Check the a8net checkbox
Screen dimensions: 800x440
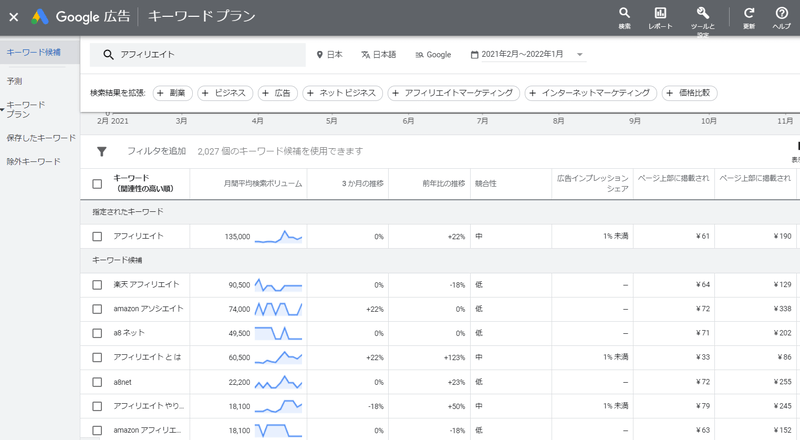coord(97,382)
